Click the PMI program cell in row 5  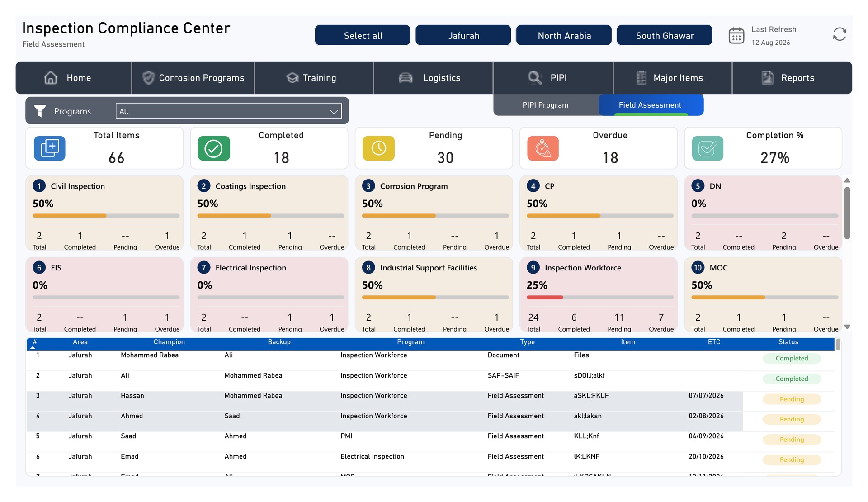346,436
